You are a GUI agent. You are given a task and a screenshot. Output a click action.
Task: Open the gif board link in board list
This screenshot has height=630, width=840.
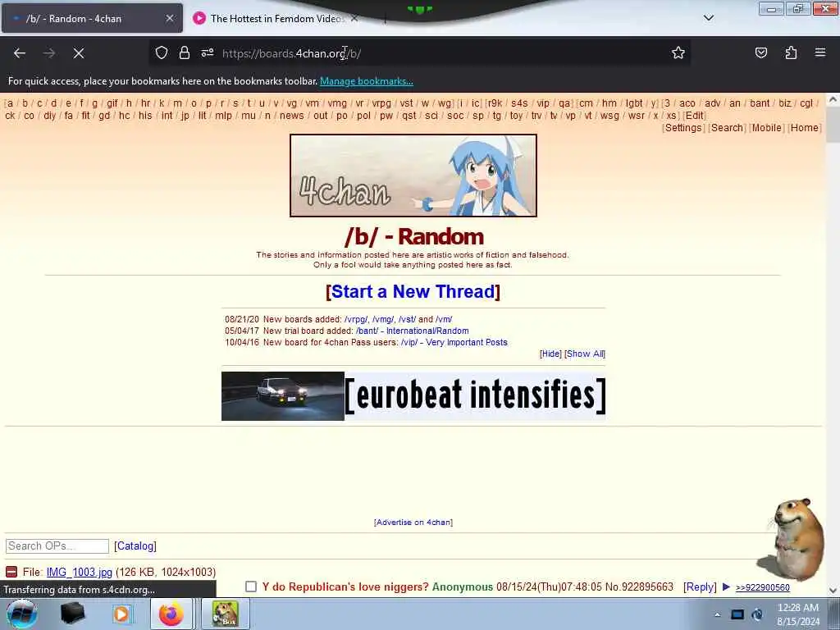pos(112,103)
